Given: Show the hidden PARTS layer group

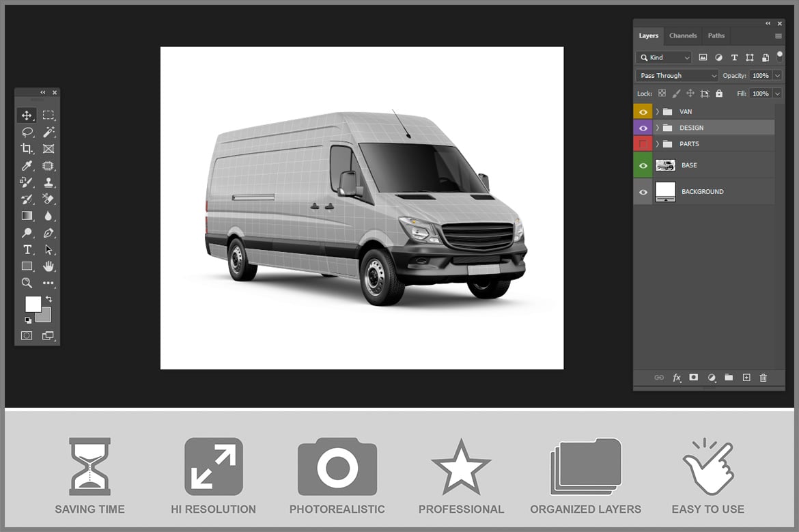Looking at the screenshot, I should pyautogui.click(x=643, y=144).
